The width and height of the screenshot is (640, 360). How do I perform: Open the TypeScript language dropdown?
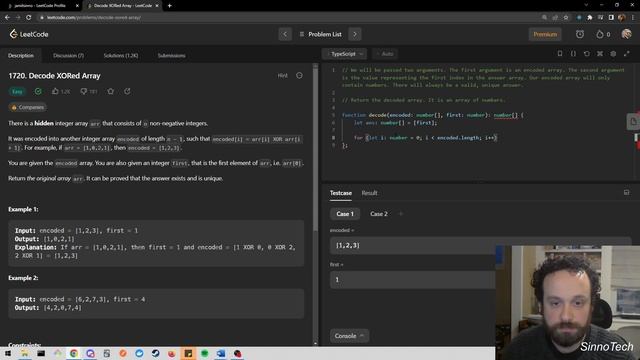[345, 54]
